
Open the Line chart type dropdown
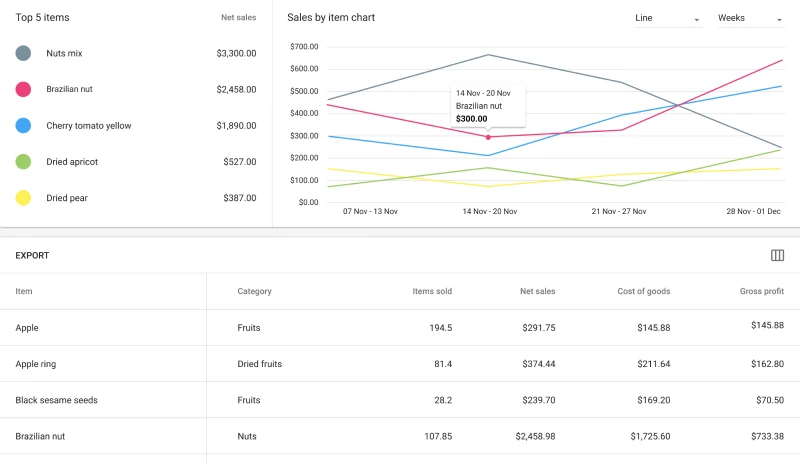click(x=668, y=18)
